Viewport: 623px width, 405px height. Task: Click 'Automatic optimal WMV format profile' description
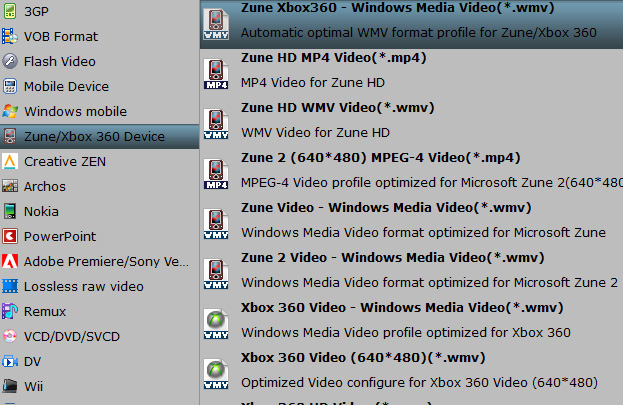pyautogui.click(x=419, y=33)
